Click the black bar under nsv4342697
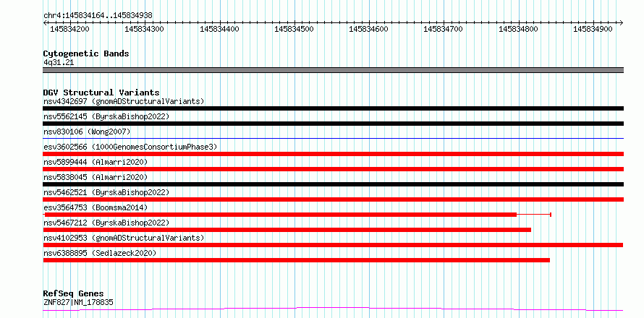Image resolution: width=644 pixels, height=318 pixels. click(x=333, y=108)
